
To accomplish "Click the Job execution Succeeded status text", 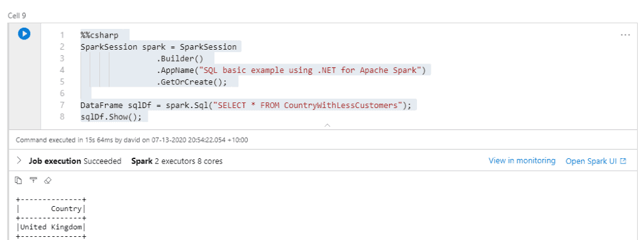I will (x=75, y=161).
